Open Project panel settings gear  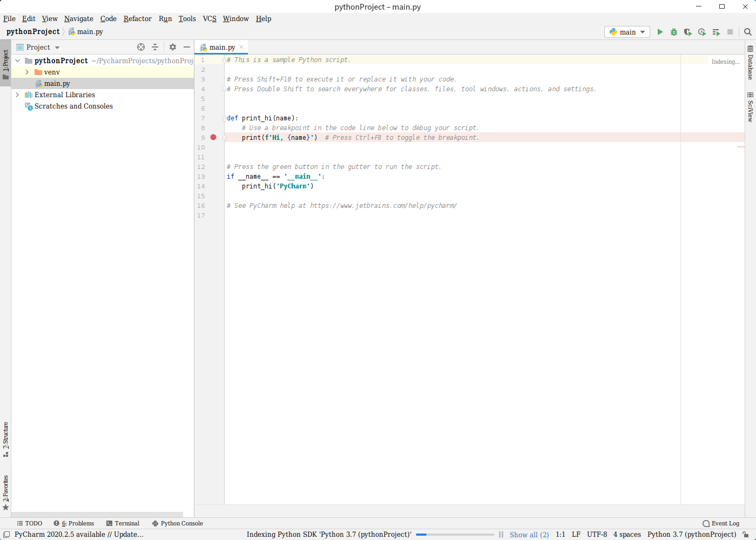(x=173, y=47)
